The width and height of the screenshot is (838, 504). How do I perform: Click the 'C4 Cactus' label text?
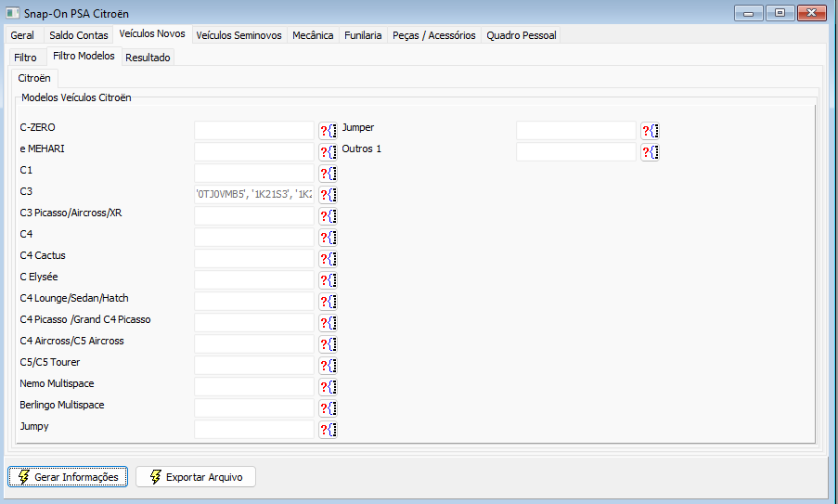point(43,255)
